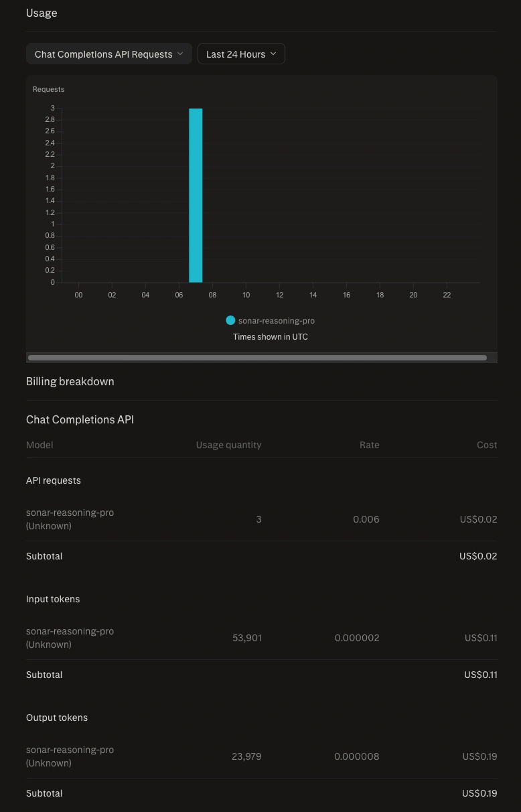
Task: Click the US$0.19 output tokens subtotal
Action: [x=479, y=793]
